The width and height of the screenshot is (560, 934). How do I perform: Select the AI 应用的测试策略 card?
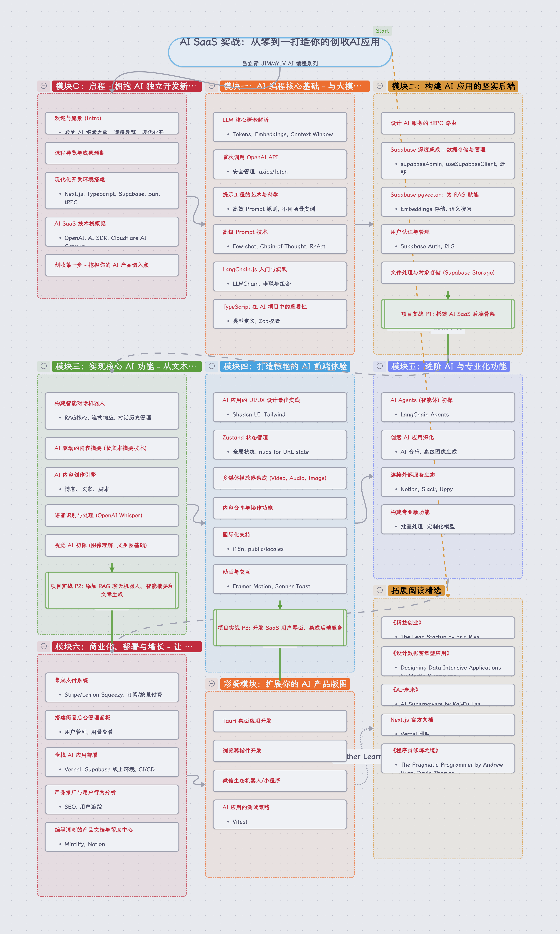tap(280, 814)
